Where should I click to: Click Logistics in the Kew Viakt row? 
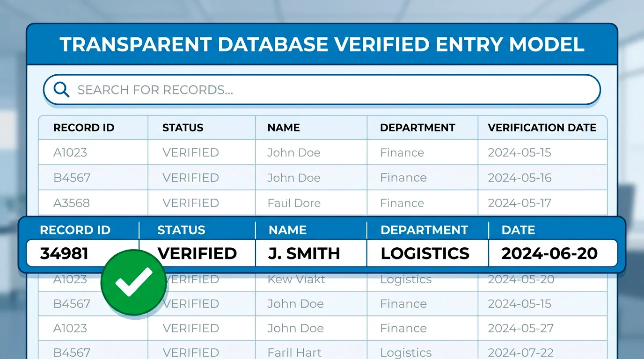(x=406, y=280)
